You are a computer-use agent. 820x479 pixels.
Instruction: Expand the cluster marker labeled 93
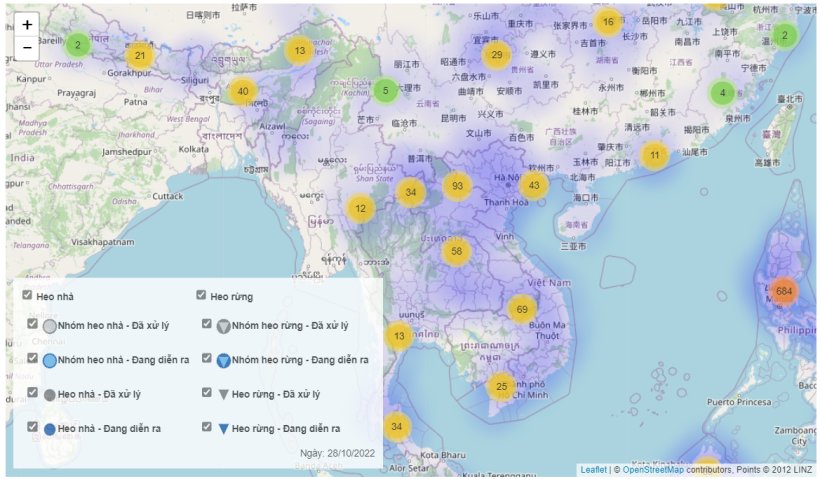[457, 186]
